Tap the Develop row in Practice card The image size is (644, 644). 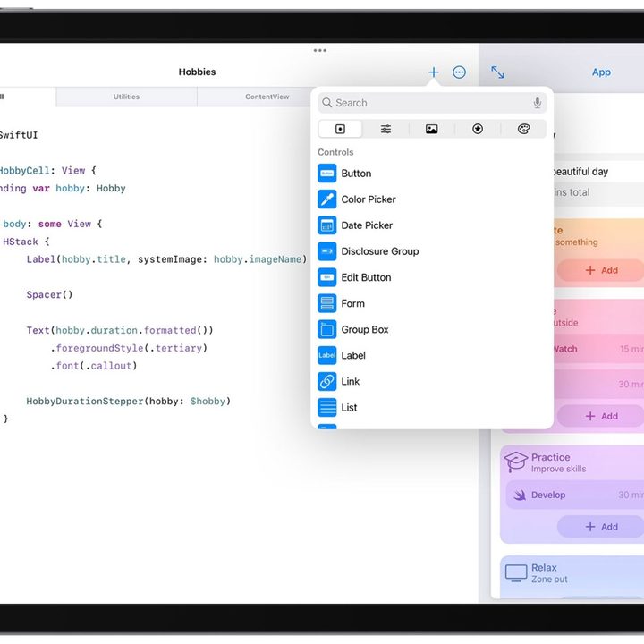(x=575, y=495)
